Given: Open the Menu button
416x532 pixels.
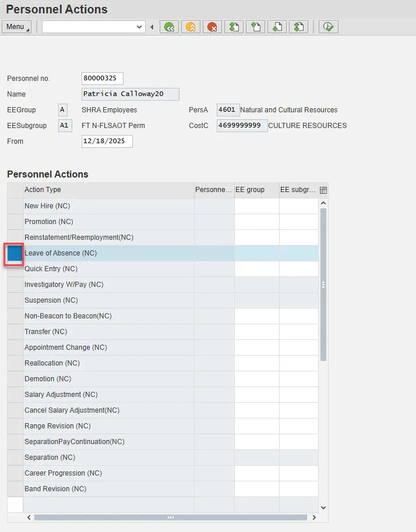Looking at the screenshot, I should 16,27.
